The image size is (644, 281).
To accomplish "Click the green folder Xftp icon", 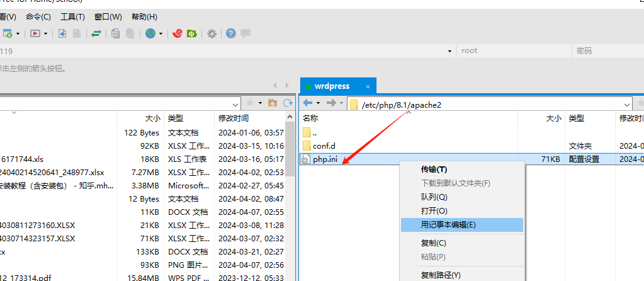I will 192,33.
